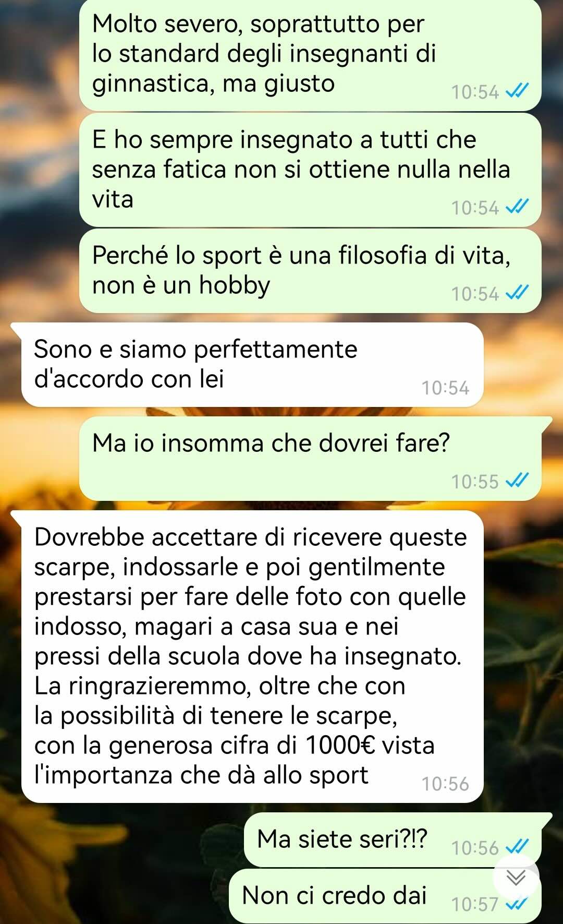This screenshot has width=563, height=924.
Task: Tap 10:56 timestamp on the 1000€ offer message
Action: pos(445,784)
